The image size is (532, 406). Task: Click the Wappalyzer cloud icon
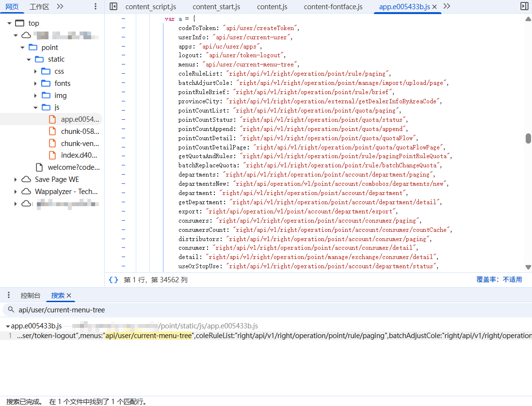click(26, 192)
